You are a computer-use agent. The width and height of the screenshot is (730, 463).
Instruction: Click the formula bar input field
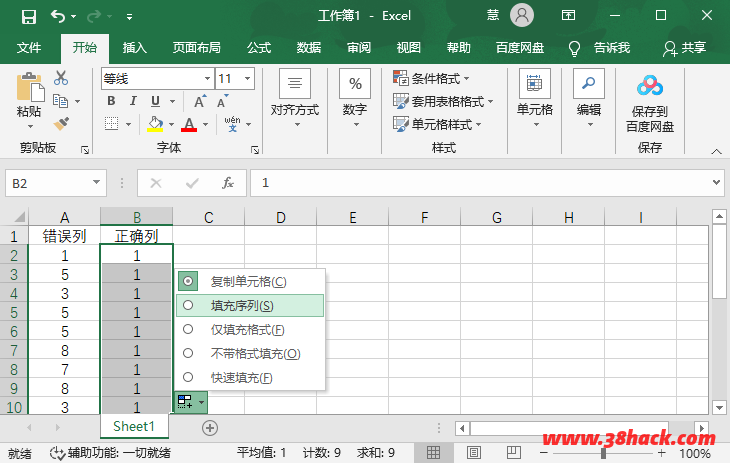coord(480,183)
